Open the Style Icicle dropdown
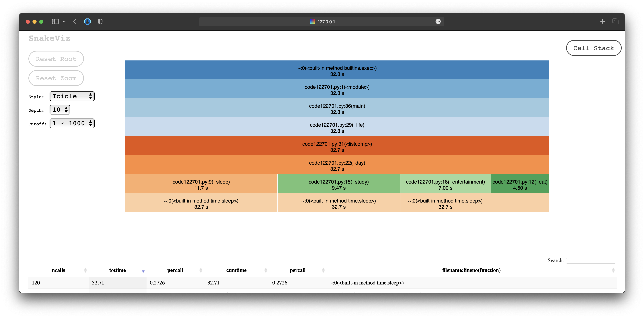Screen dimensions: 644x318 pyautogui.click(x=72, y=96)
